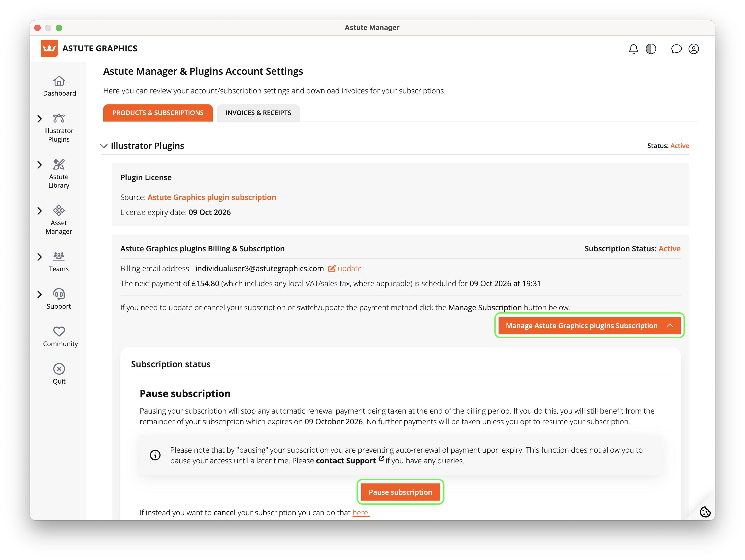The height and width of the screenshot is (560, 745).
Task: Expand the Astute Library sidebar chevron
Action: click(x=39, y=165)
